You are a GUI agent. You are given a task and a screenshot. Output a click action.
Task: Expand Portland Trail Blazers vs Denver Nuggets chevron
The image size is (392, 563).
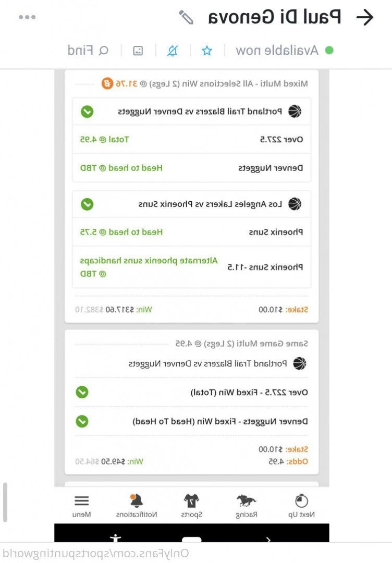pyautogui.click(x=87, y=112)
